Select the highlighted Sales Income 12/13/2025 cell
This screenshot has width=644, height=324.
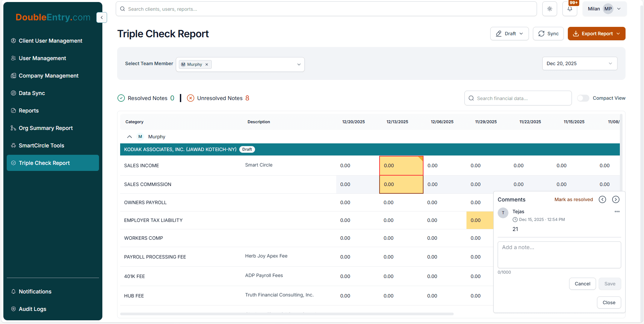(401, 166)
